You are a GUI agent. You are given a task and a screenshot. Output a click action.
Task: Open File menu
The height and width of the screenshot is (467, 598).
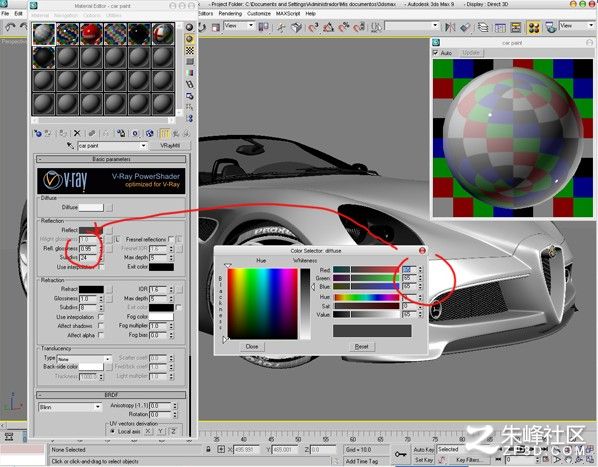click(5, 13)
